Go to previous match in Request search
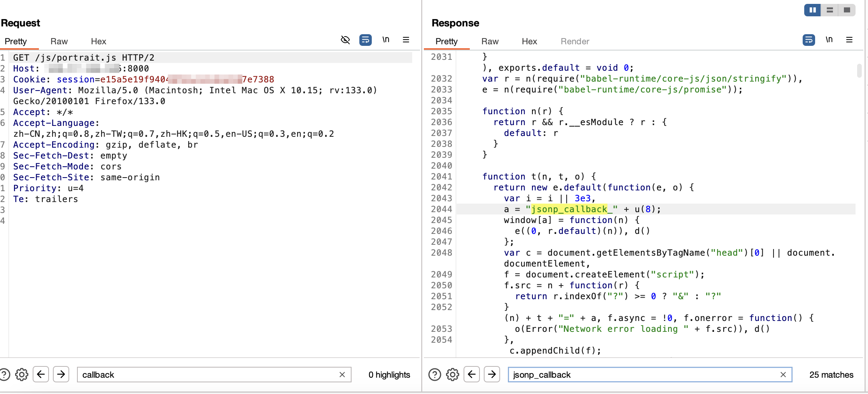 coord(41,375)
